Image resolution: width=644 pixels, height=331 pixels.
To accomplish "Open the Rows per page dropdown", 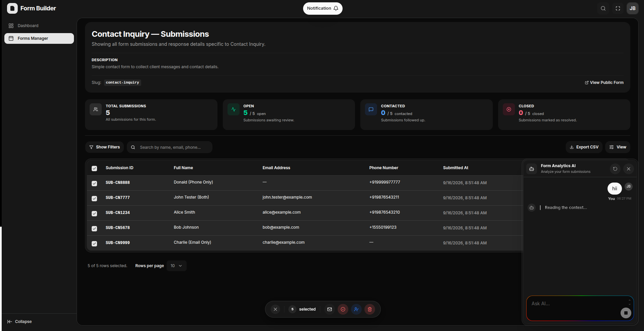I will click(176, 266).
